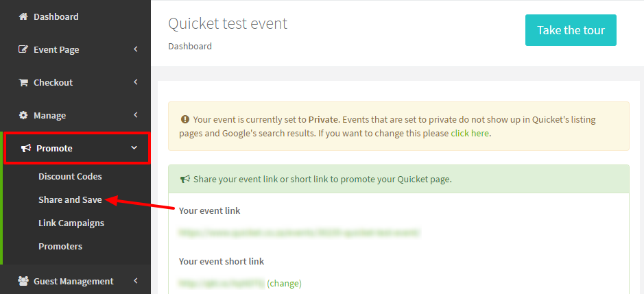
Task: Expand the Event Page submenu chevron
Action: point(136,49)
